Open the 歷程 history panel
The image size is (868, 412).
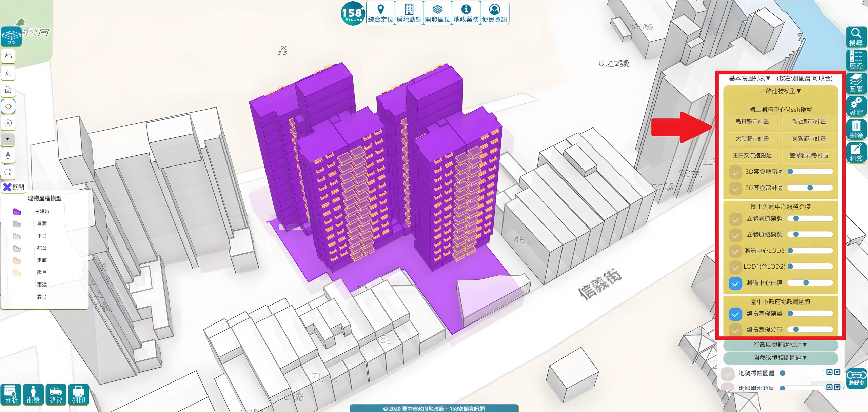(x=856, y=60)
